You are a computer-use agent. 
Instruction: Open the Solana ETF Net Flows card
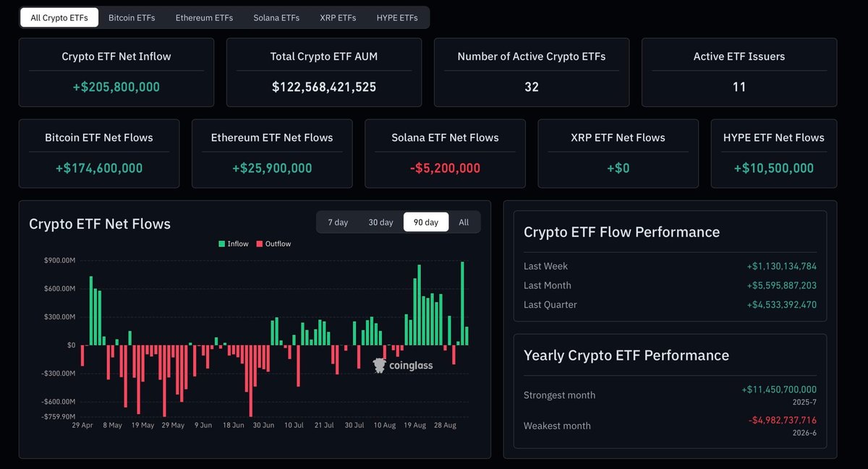(x=445, y=153)
